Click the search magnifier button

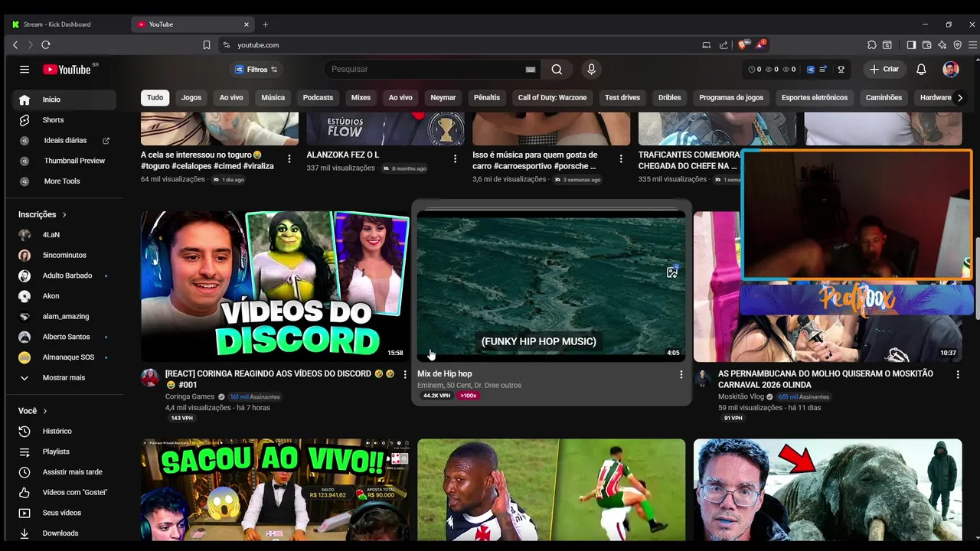pyautogui.click(x=557, y=70)
